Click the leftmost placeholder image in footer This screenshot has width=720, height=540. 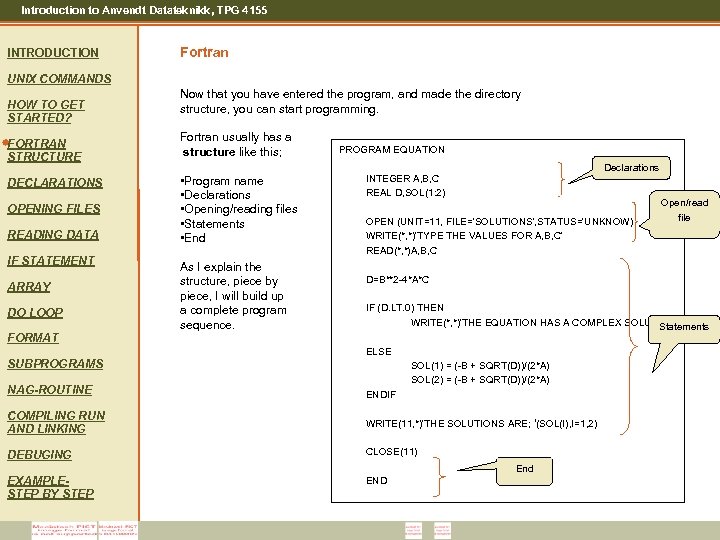[65, 529]
